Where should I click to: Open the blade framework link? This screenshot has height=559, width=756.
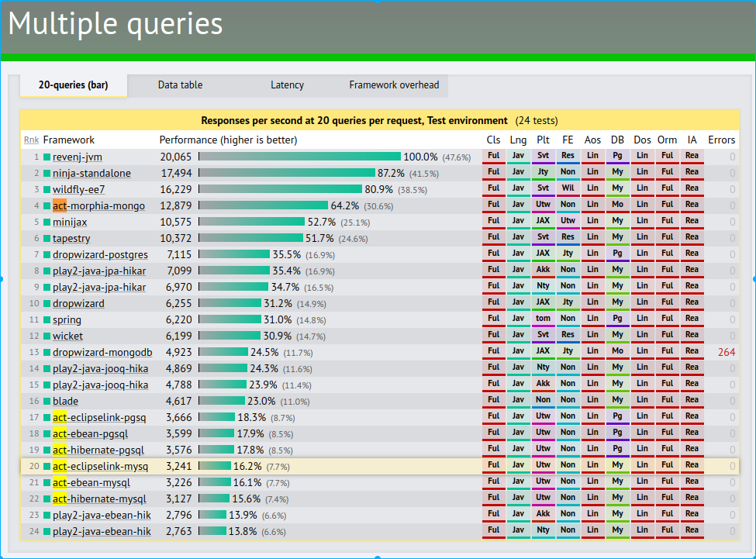coord(65,402)
